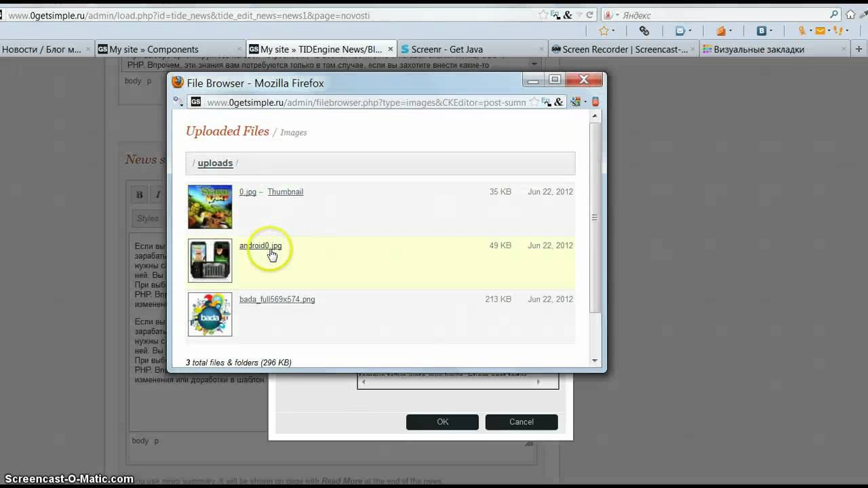
Task: Select the 'My site » TIDEngine News' tab
Action: pyautogui.click(x=321, y=49)
